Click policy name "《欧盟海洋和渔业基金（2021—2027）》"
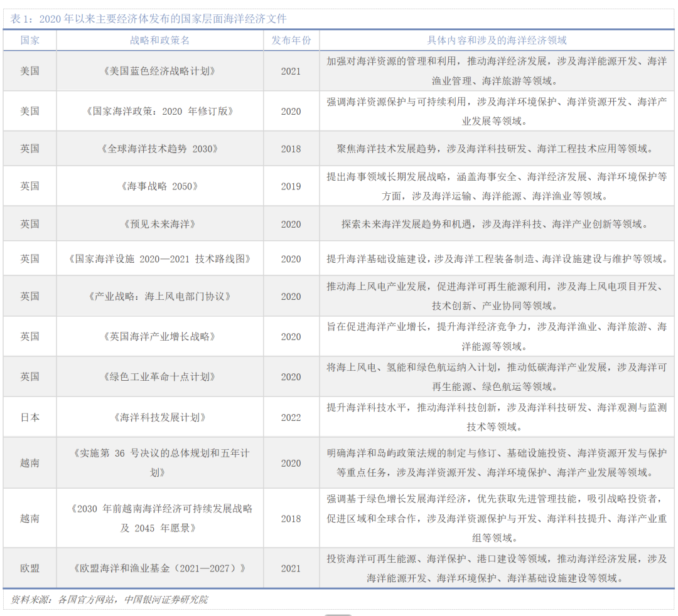Screen dimensions: 678x616 pos(159,568)
